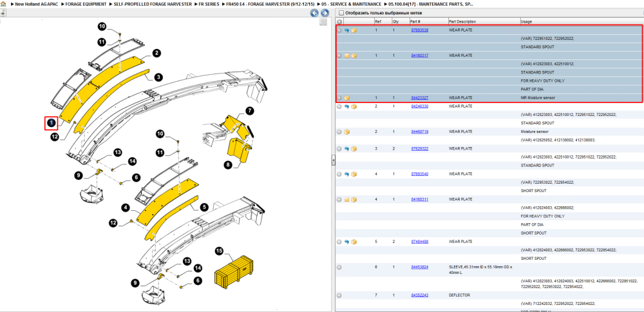Open part number 84246330 link
This screenshot has height=312, width=644.
tap(420, 106)
